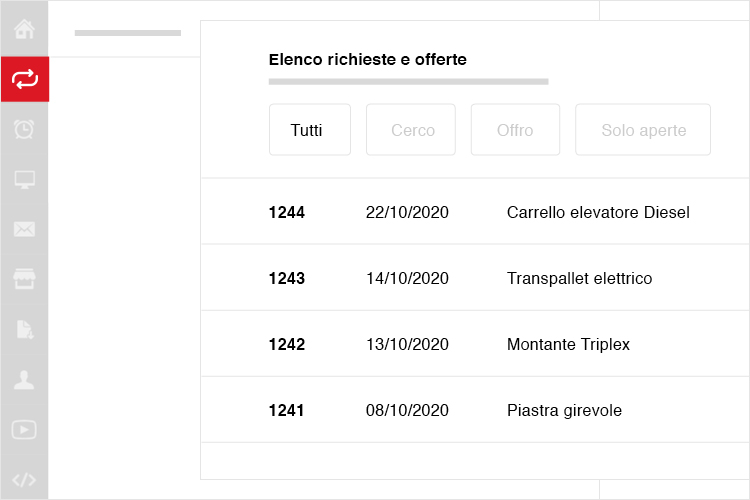The height and width of the screenshot is (500, 750).
Task: Click the monitor screen sidebar icon
Action: click(x=24, y=179)
